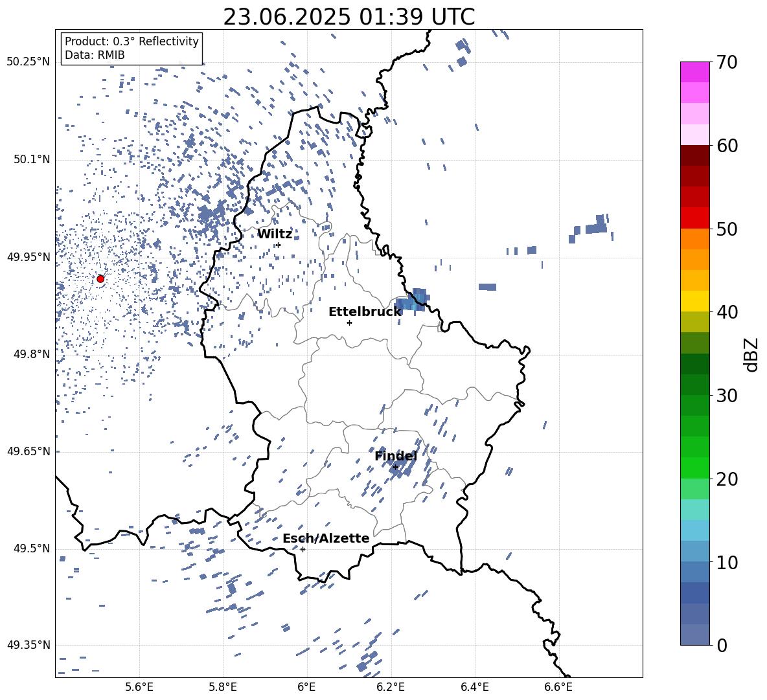
Task: Click the colorbar value 0
Action: (722, 645)
